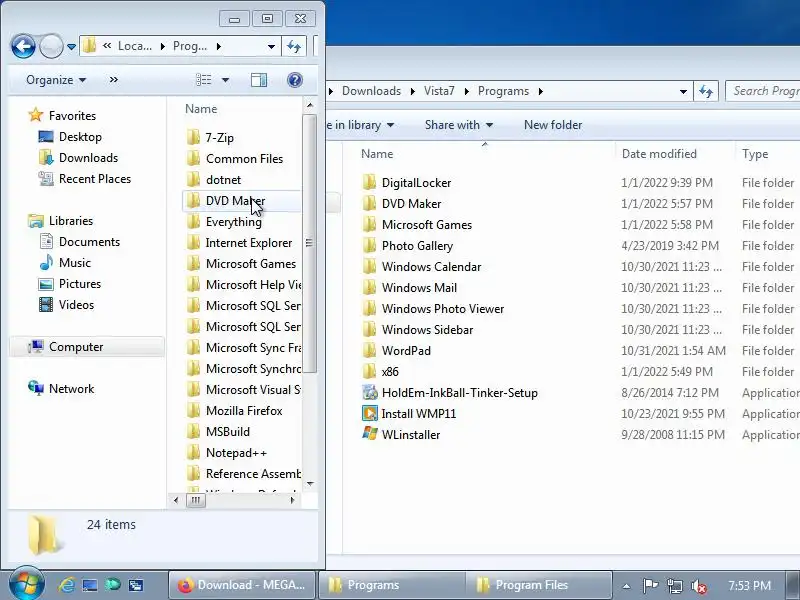Open the Include in library menu
Image resolution: width=800 pixels, height=600 pixels.
[x=362, y=125]
